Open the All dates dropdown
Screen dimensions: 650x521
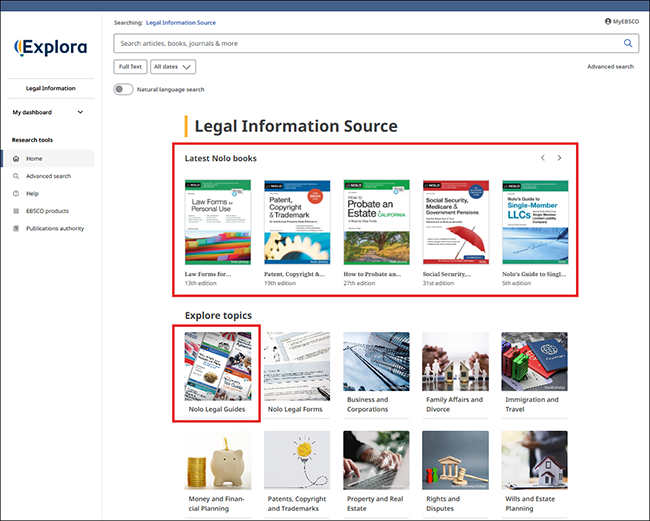coord(173,66)
